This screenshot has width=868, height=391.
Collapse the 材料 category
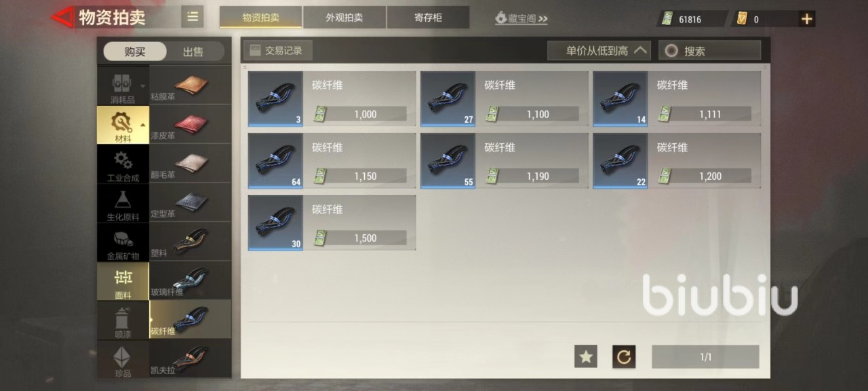123,124
